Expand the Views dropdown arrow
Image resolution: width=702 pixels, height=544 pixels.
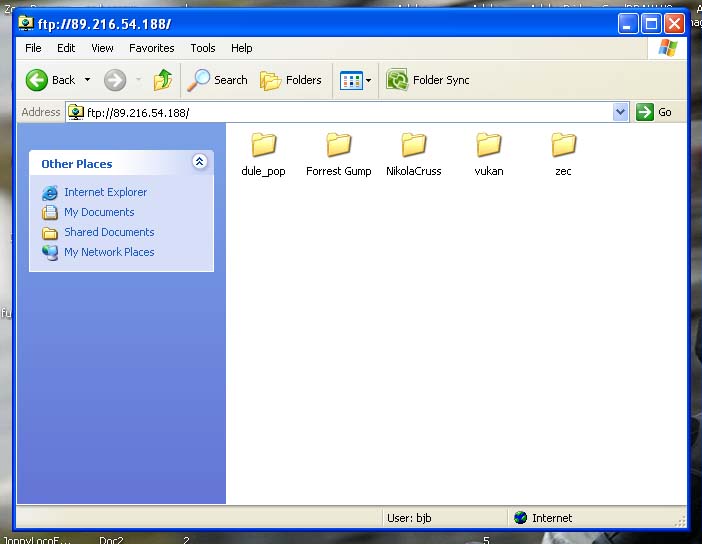tap(368, 81)
